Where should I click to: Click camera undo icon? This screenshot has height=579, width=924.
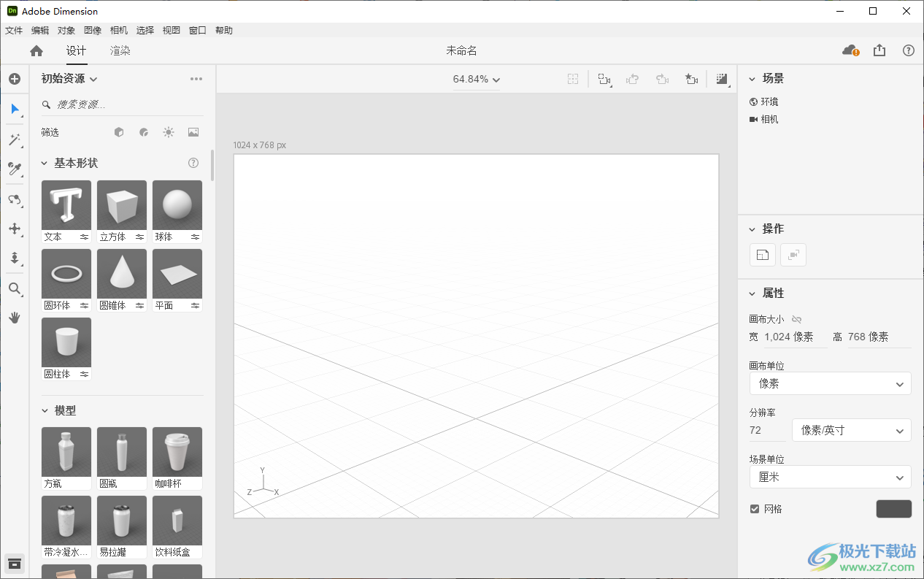tap(634, 79)
